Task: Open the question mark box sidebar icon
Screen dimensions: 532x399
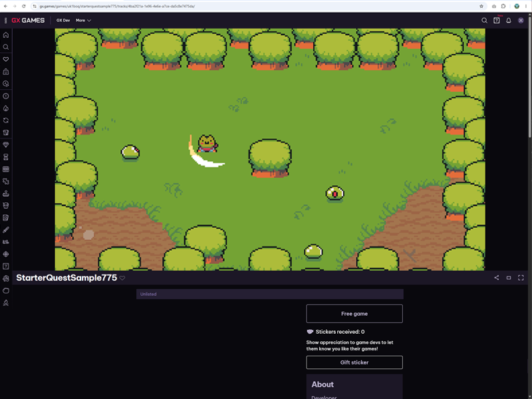Action: pyautogui.click(x=6, y=267)
